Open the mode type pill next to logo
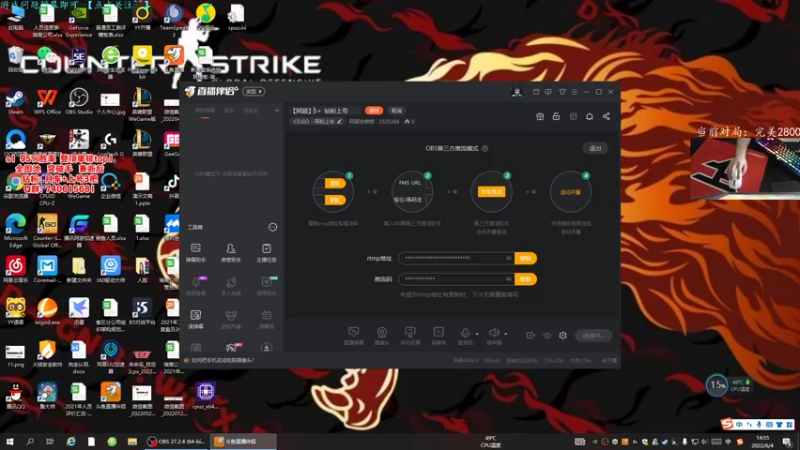The height and width of the screenshot is (450, 800). tap(254, 92)
